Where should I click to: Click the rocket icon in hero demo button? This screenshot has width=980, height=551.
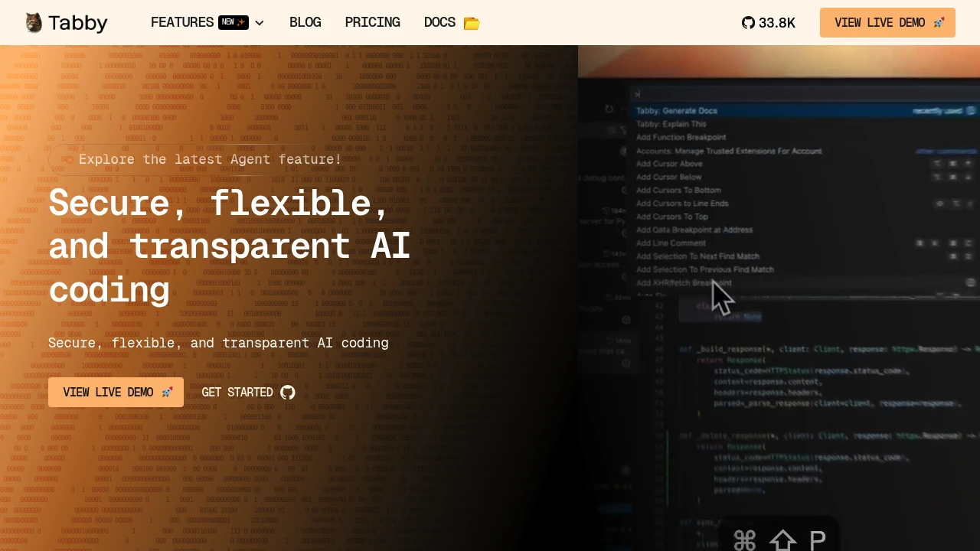click(x=167, y=393)
